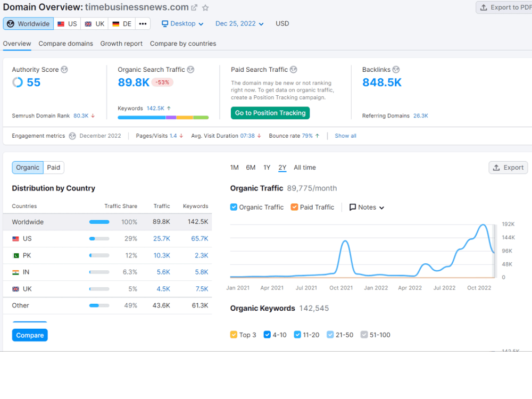Click red down arrow beside Semrush Domain Rank
The width and height of the screenshot is (532, 399).
[93, 115]
